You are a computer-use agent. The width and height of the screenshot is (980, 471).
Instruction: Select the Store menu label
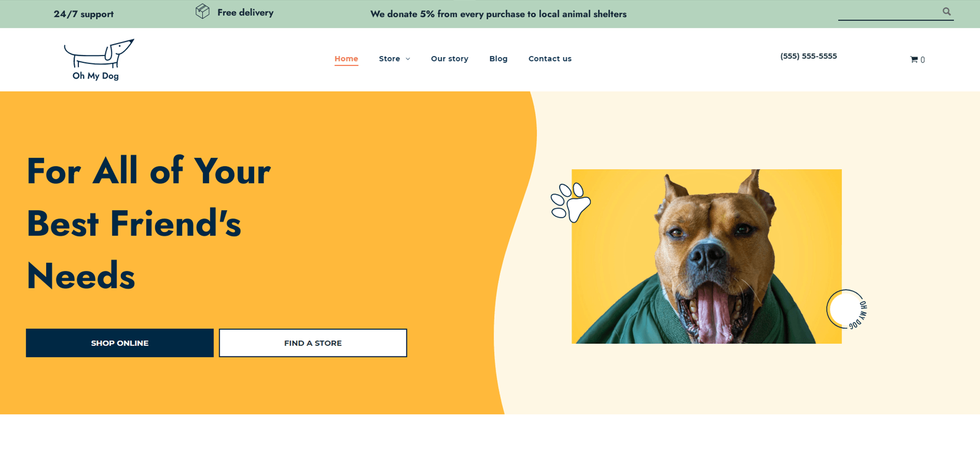coord(390,59)
